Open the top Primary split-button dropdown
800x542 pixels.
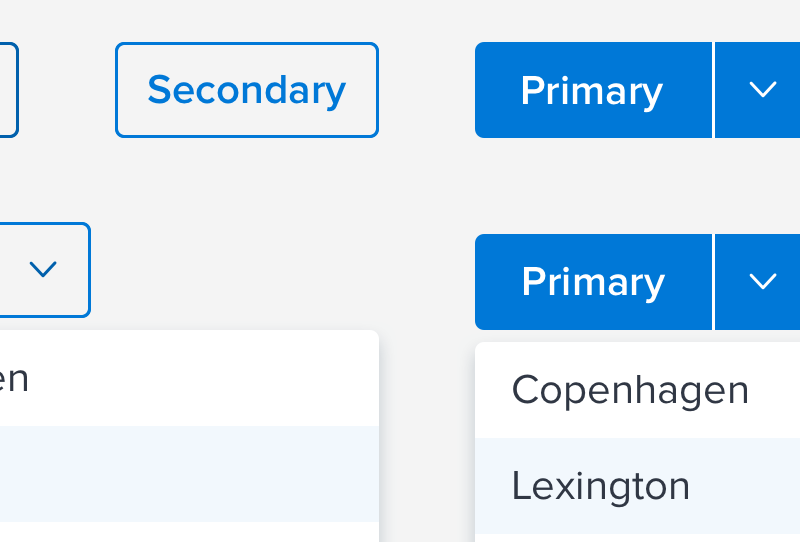pos(762,90)
